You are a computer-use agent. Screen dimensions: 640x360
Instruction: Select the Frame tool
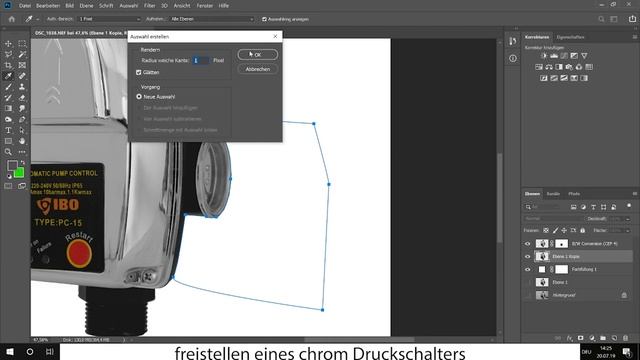coord(22,65)
